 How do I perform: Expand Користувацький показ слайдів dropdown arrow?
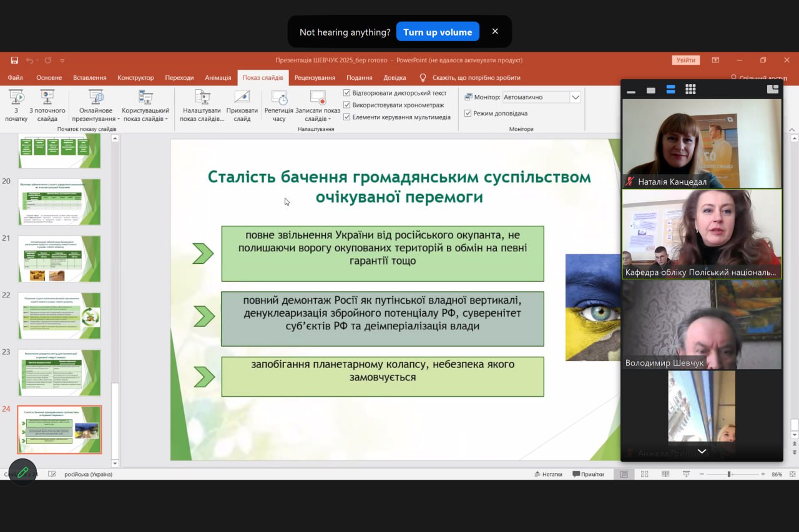167,119
